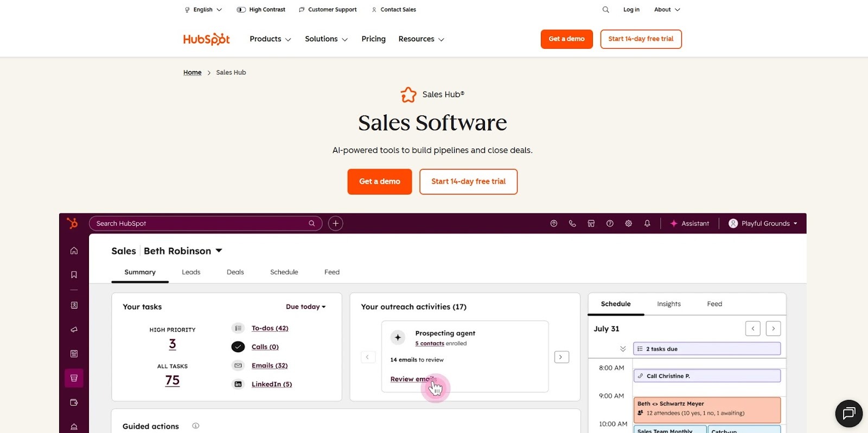This screenshot has height=433, width=868.
Task: Open the Assistant sparkle button
Action: pos(690,223)
